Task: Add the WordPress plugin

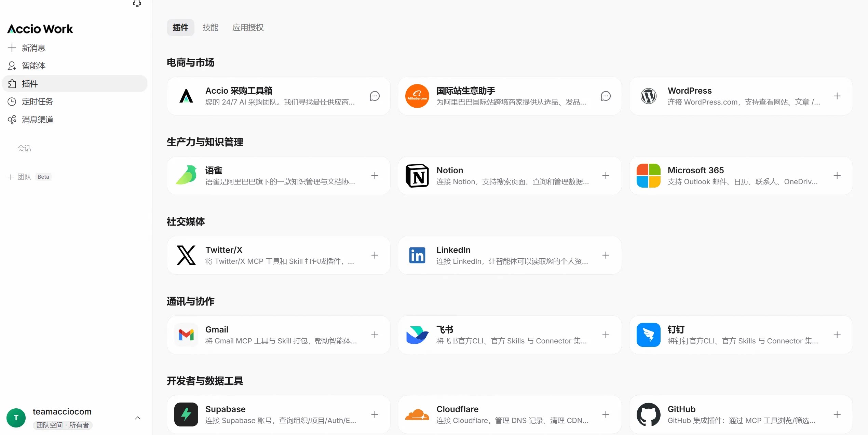Action: pos(837,96)
